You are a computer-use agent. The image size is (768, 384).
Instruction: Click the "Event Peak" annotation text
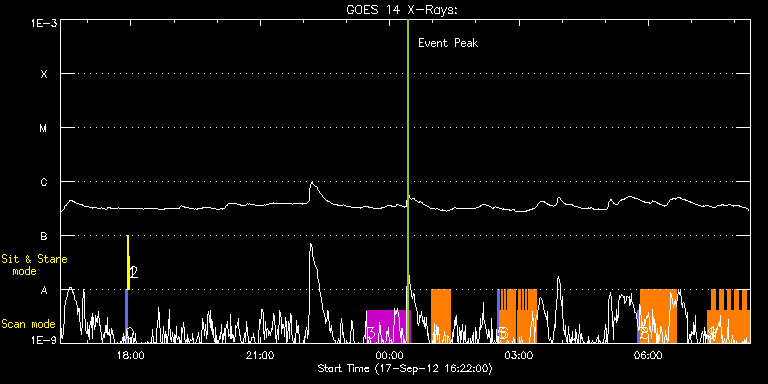tap(448, 43)
